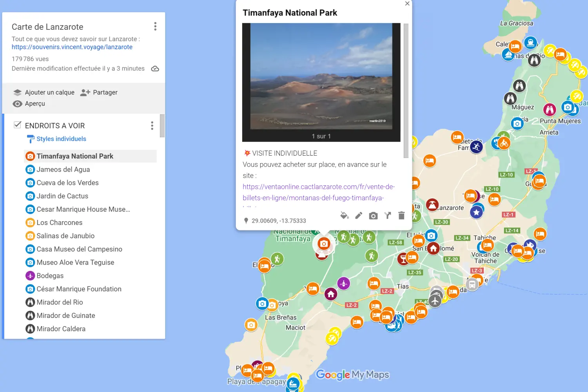Click the airport plane marker on map
This screenshot has width=588, height=392.
point(435,301)
